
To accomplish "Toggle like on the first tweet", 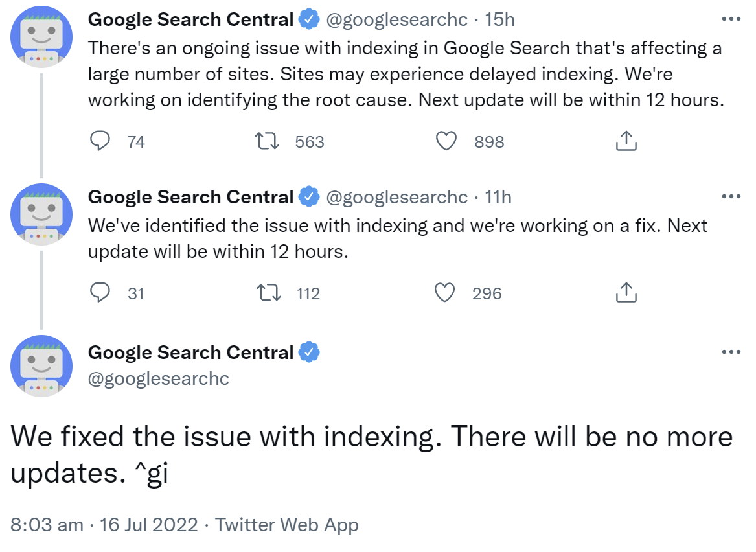I will 446,141.
